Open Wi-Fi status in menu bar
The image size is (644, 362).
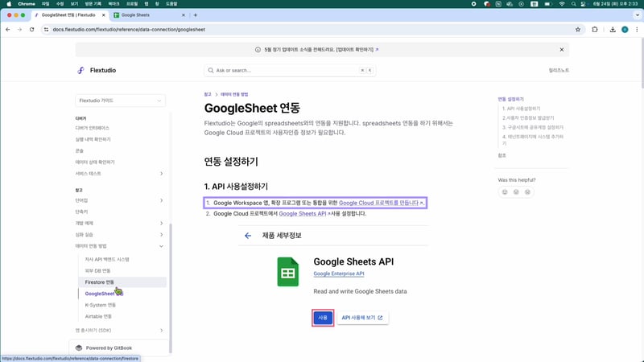tap(561, 4)
